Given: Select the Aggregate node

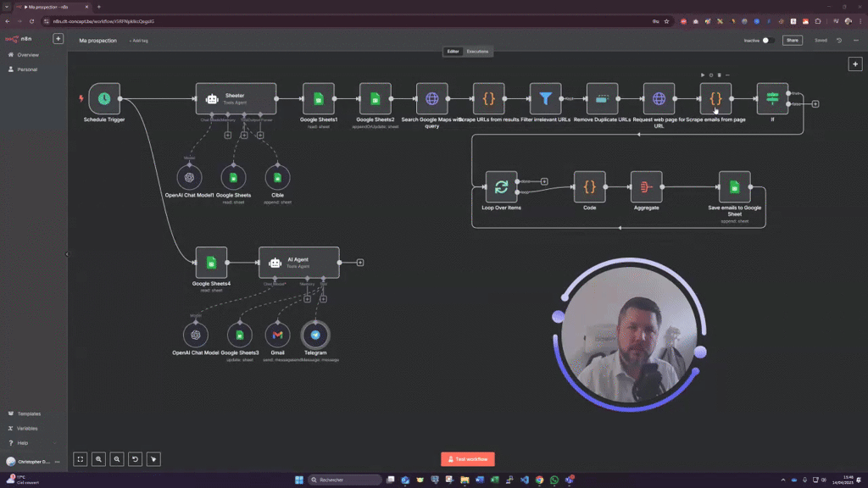Looking at the screenshot, I should pyautogui.click(x=646, y=187).
